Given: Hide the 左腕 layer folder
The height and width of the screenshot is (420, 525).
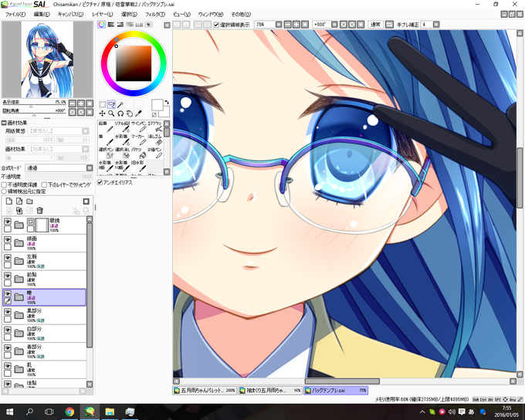Looking at the screenshot, I should 8,258.
